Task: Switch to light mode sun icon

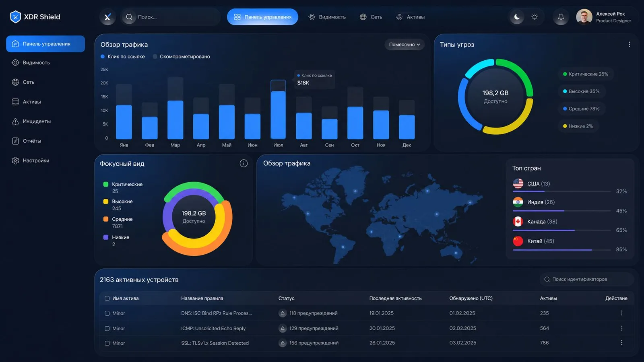Action: coord(535,17)
